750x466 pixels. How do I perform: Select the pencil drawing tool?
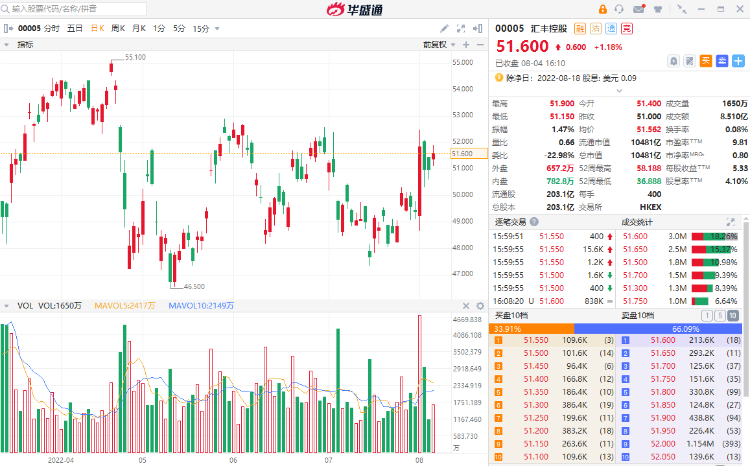(x=444, y=29)
